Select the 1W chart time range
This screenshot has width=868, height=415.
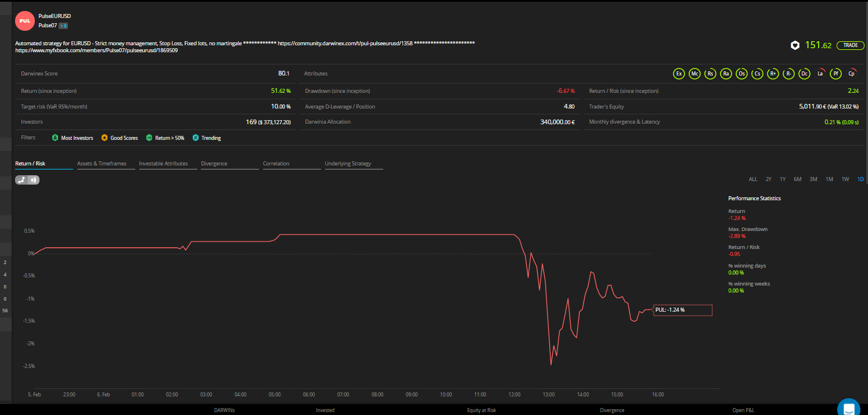coord(845,179)
